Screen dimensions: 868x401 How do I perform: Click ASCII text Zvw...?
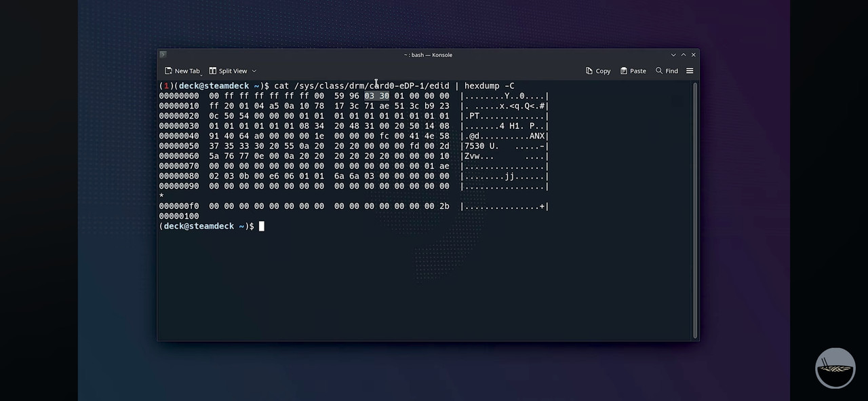(x=472, y=156)
